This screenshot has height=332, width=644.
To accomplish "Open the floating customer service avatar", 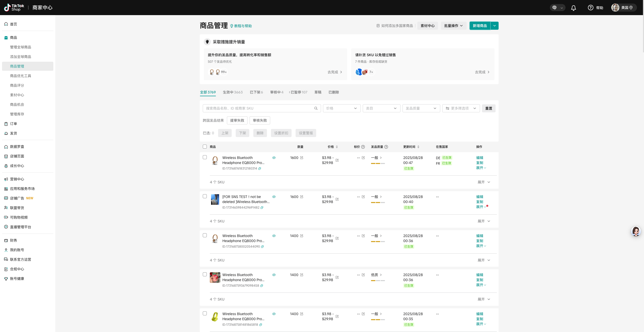I will tap(636, 231).
